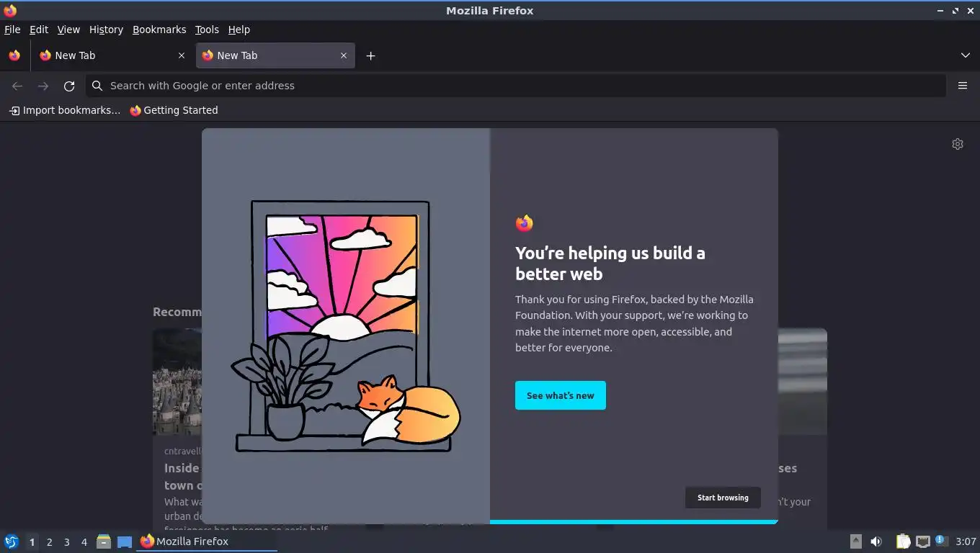Screen dimensions: 980x553
Task: Select Mozilla Firefox taskbar window entry
Action: (208, 541)
